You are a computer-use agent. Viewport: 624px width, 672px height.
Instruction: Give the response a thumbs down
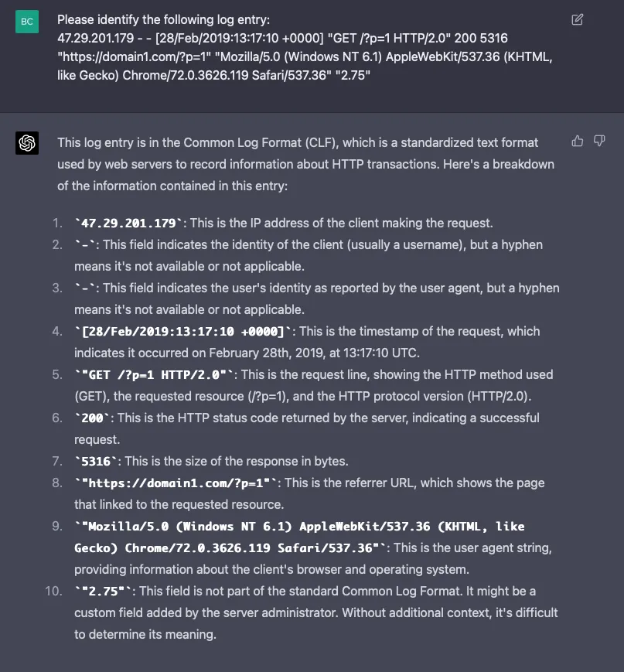tap(599, 141)
